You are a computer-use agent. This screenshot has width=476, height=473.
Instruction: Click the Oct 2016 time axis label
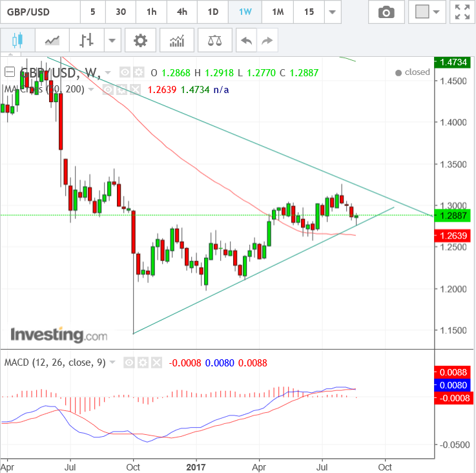(x=133, y=467)
